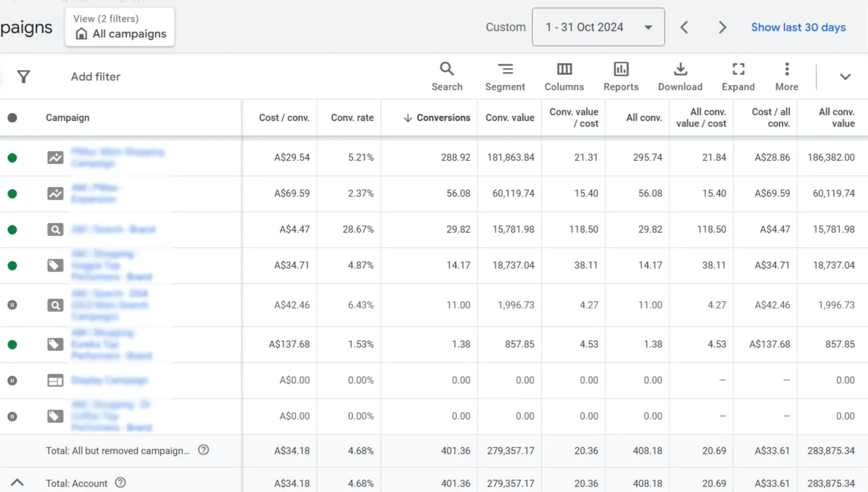Toggle paused status of A$42.46 campaign
Screen dimensions: 868x492
pos(12,305)
